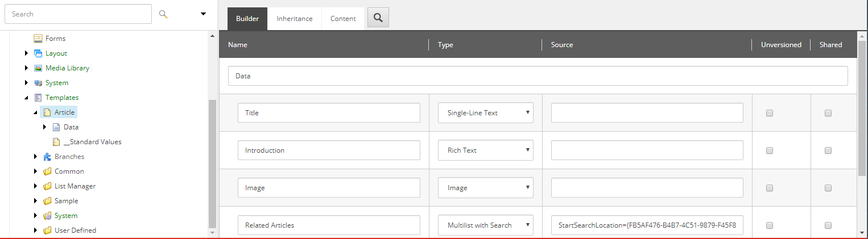
Task: Open search options dropdown arrow in left pane
Action: [x=203, y=14]
